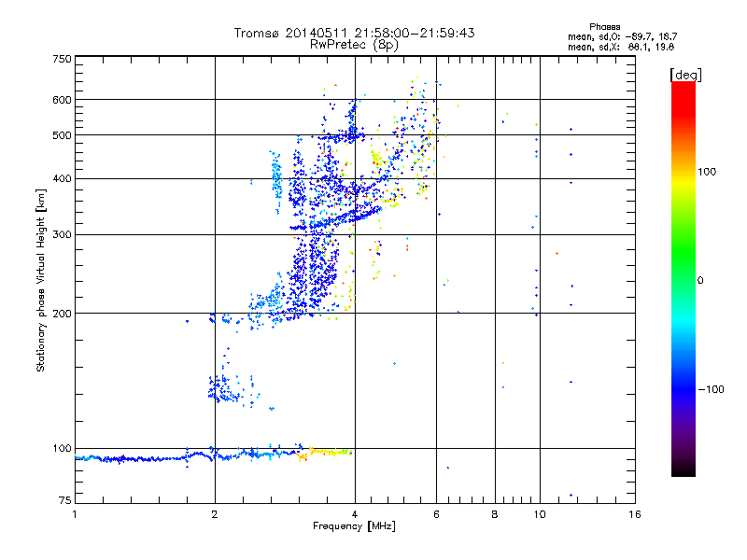This screenshot has height=560, width=747.
Task: Click the x-axis tick label '16'
Action: 635,514
